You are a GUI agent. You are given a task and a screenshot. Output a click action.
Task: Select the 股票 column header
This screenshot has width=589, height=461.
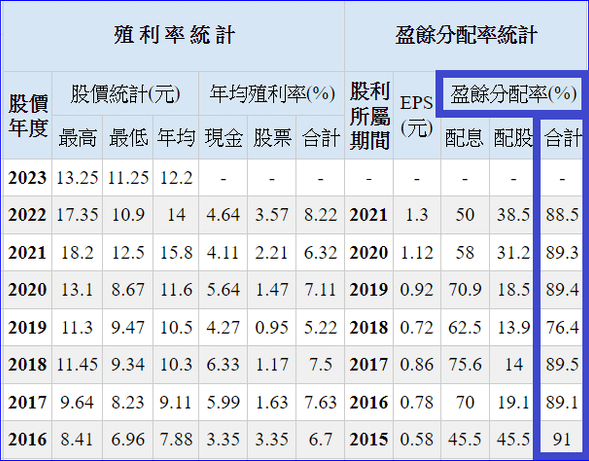[272, 138]
